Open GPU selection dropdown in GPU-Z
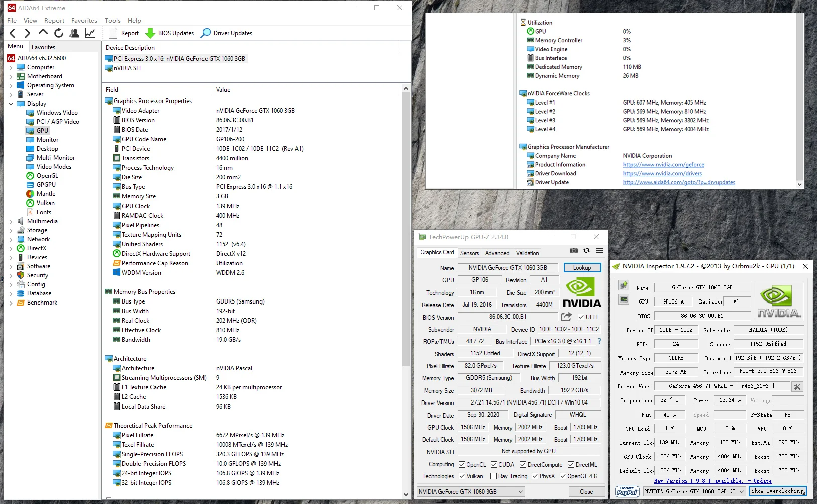Screen dimensions: 817x504 click(470, 492)
